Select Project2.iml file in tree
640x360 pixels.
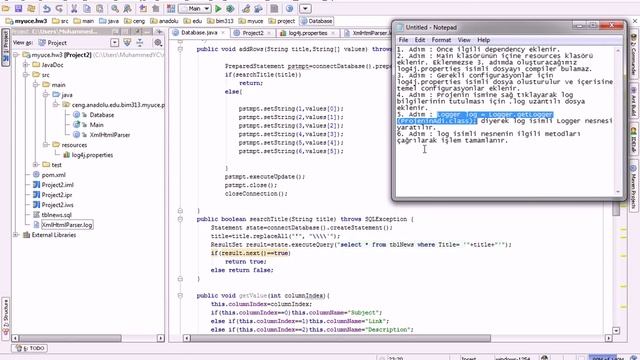(57, 185)
